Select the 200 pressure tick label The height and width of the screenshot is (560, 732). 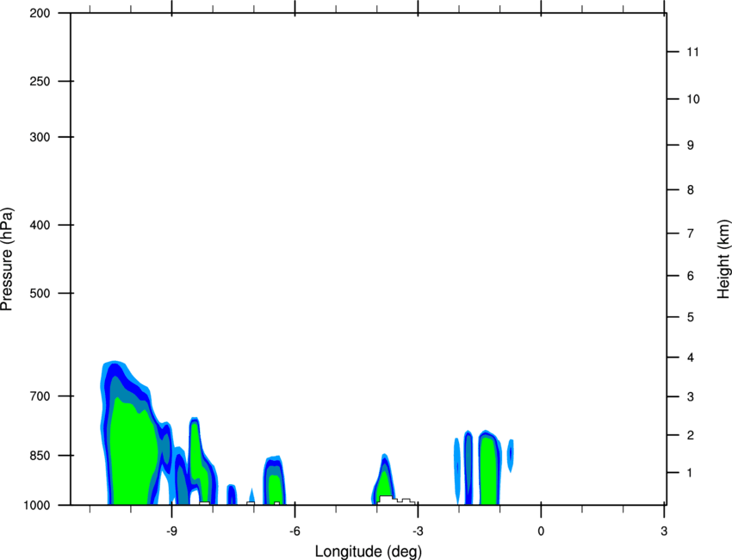tap(40, 13)
